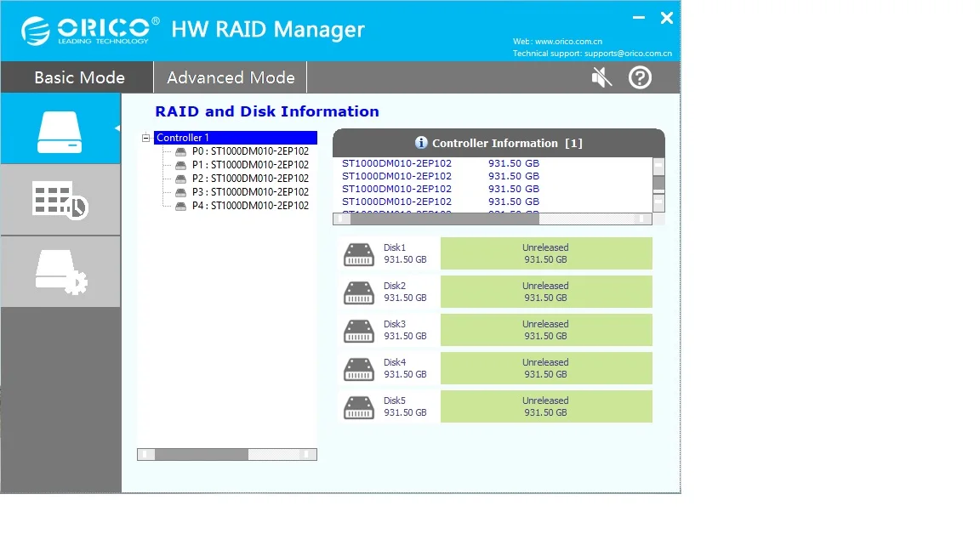
Task: Click controller info vertical scrollbar thumb
Action: pos(658,183)
